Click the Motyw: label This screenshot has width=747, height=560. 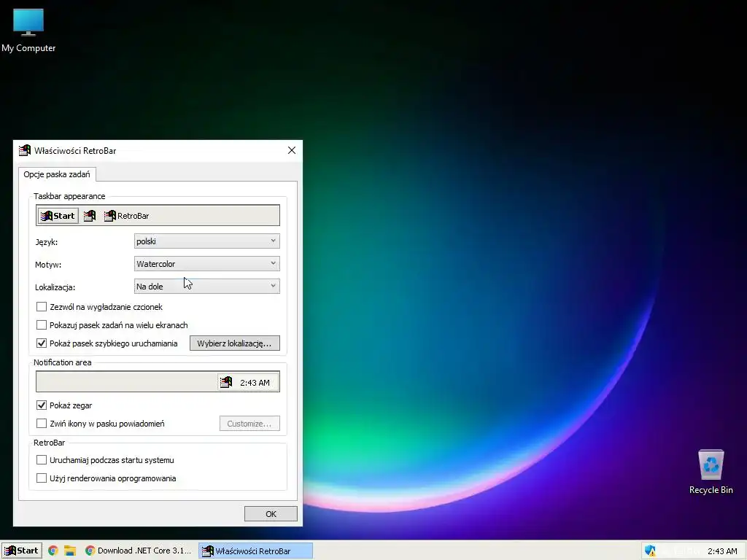click(x=48, y=265)
